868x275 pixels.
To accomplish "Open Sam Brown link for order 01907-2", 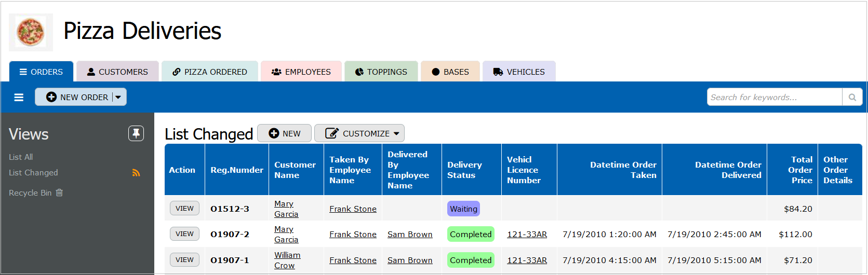I will coord(410,234).
